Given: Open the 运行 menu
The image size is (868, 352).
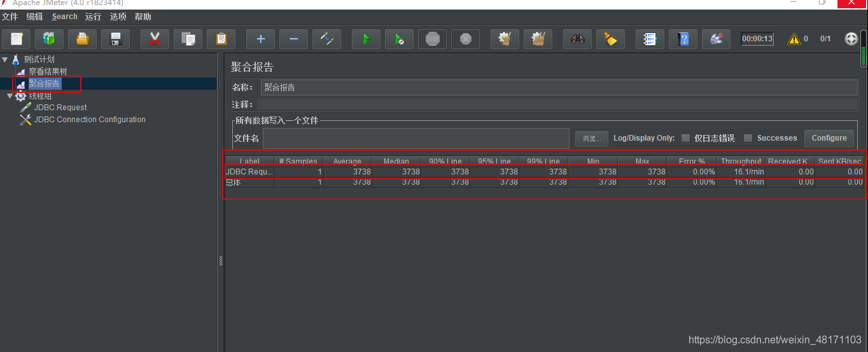Looking at the screenshot, I should (x=93, y=17).
